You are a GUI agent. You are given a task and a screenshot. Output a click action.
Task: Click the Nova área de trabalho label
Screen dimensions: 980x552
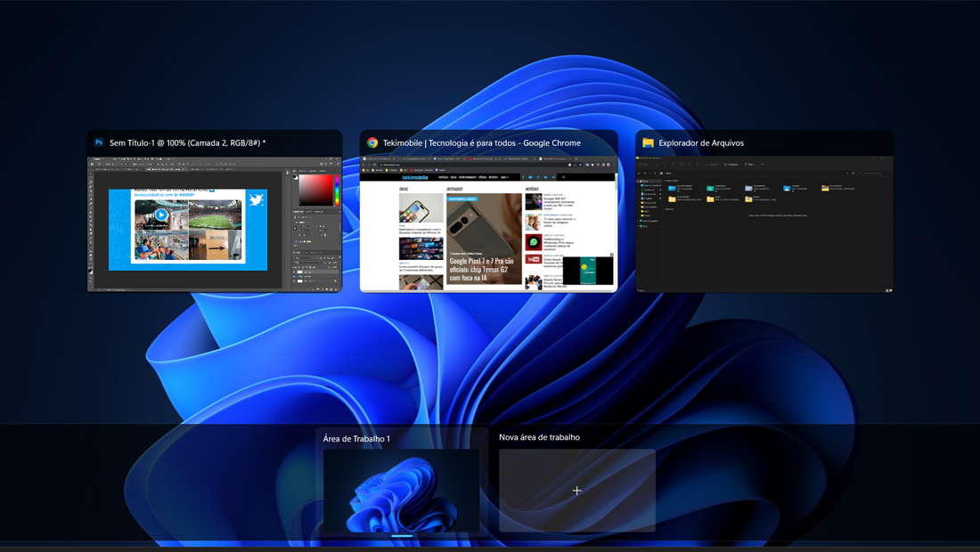(x=539, y=437)
